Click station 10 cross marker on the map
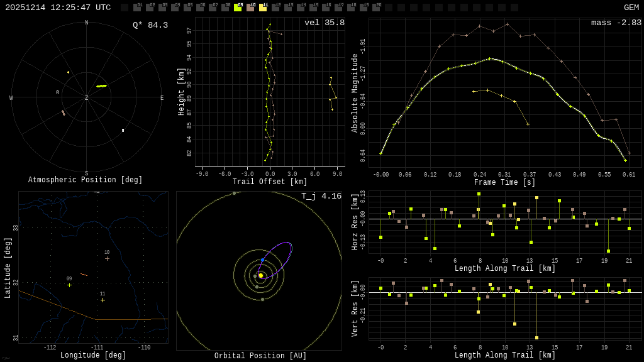Image resolution: width=644 pixels, height=362 pixels. tap(107, 258)
